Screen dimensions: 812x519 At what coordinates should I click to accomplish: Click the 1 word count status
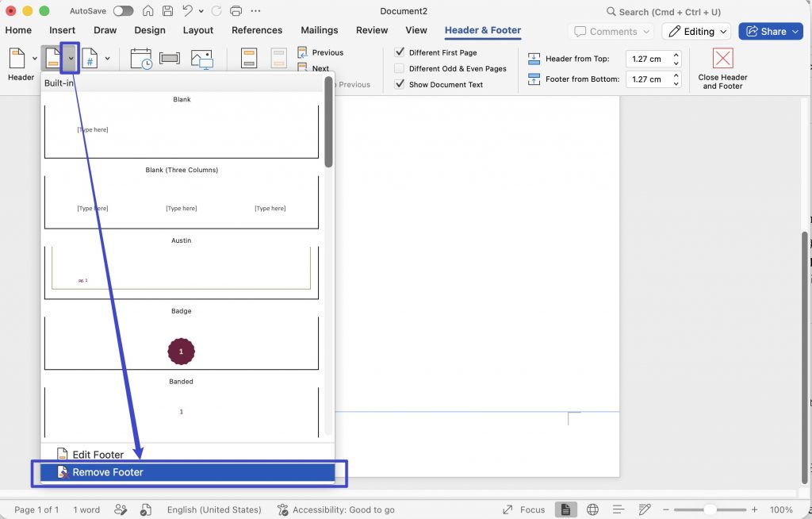click(x=86, y=509)
